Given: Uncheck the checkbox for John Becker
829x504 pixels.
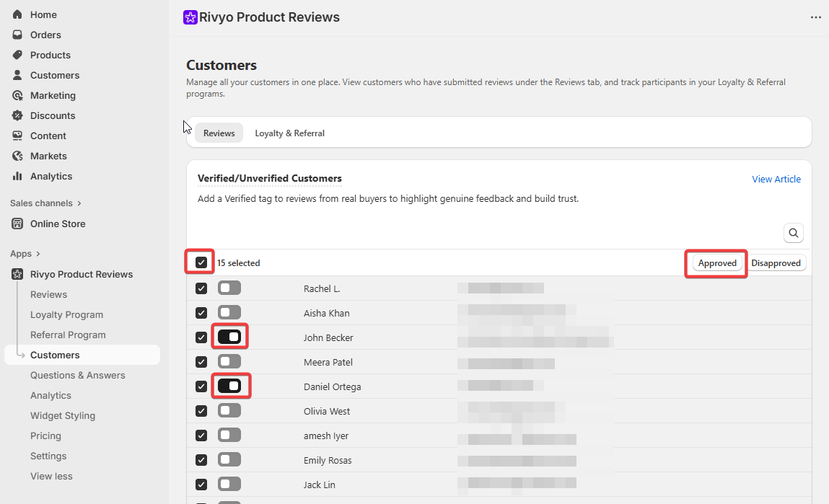Looking at the screenshot, I should (x=201, y=337).
